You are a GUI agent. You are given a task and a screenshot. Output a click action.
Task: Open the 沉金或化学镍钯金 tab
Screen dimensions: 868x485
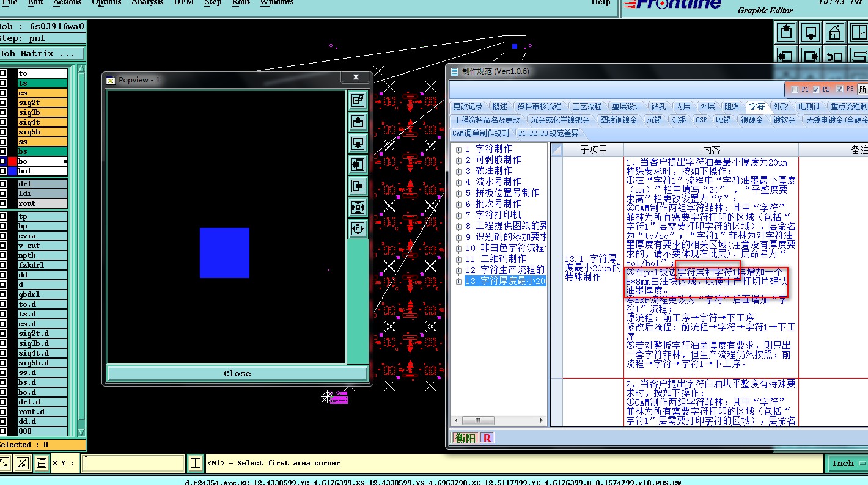(560, 120)
